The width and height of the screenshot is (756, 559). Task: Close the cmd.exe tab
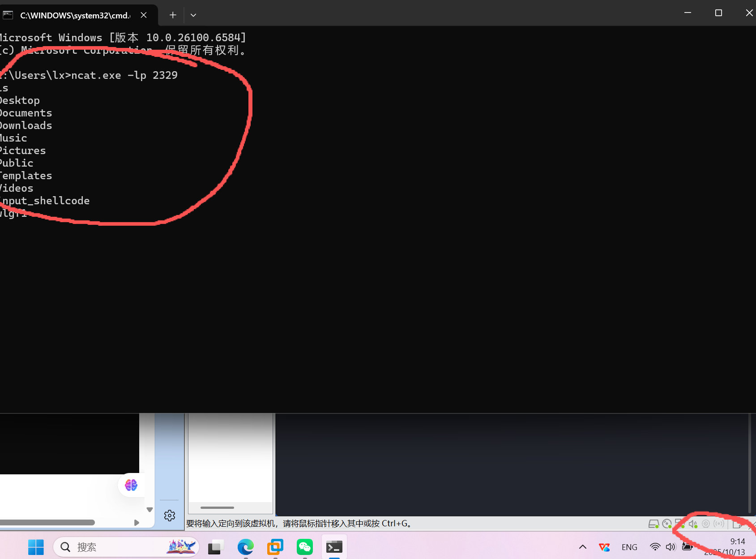[144, 15]
